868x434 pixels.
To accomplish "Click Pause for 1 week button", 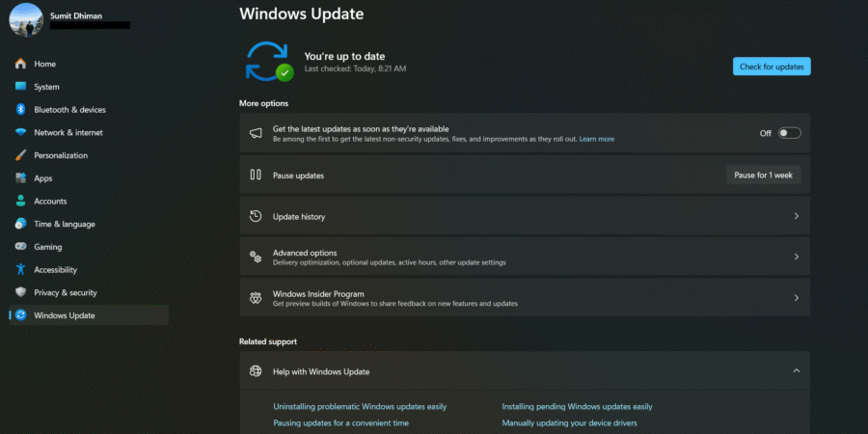I will [x=764, y=175].
